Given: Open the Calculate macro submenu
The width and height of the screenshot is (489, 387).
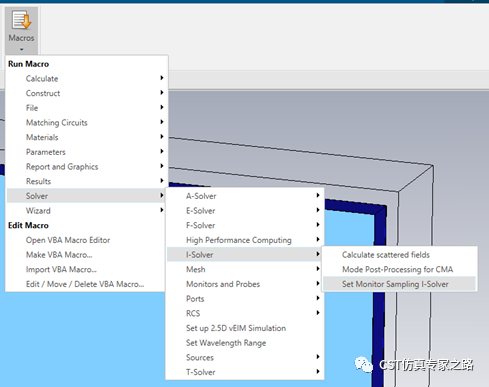Looking at the screenshot, I should pyautogui.click(x=86, y=78).
